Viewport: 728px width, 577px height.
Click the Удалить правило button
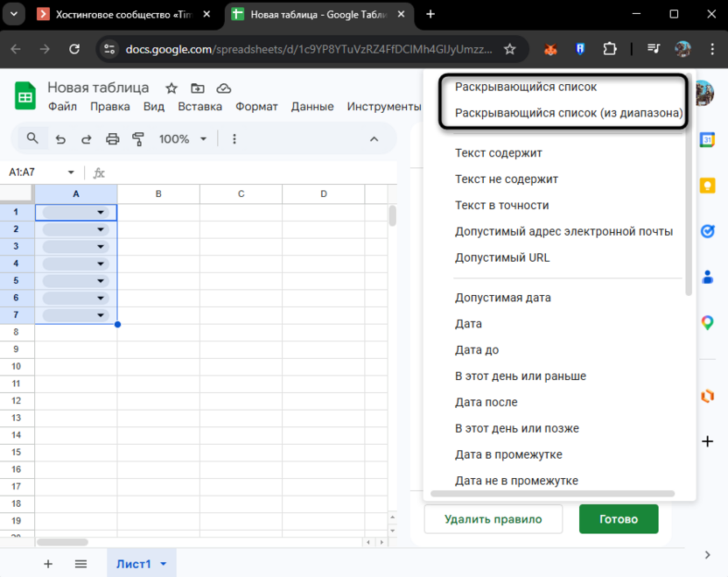493,519
